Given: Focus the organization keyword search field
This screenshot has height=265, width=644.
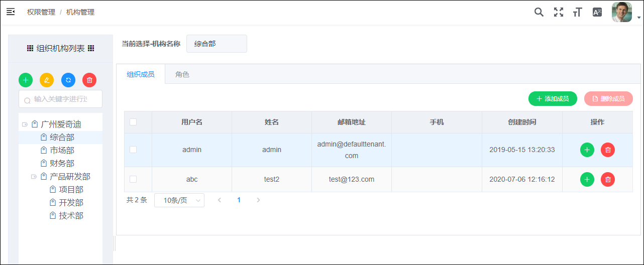Looking at the screenshot, I should point(60,99).
